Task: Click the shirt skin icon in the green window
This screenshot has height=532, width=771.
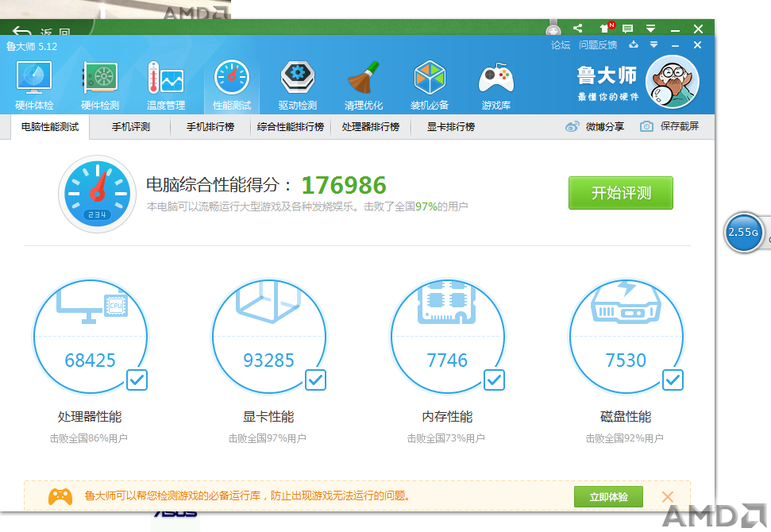Action: [x=604, y=29]
